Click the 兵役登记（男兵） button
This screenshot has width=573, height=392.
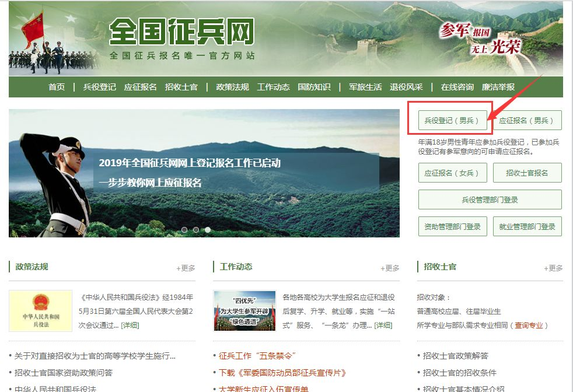[x=453, y=121]
